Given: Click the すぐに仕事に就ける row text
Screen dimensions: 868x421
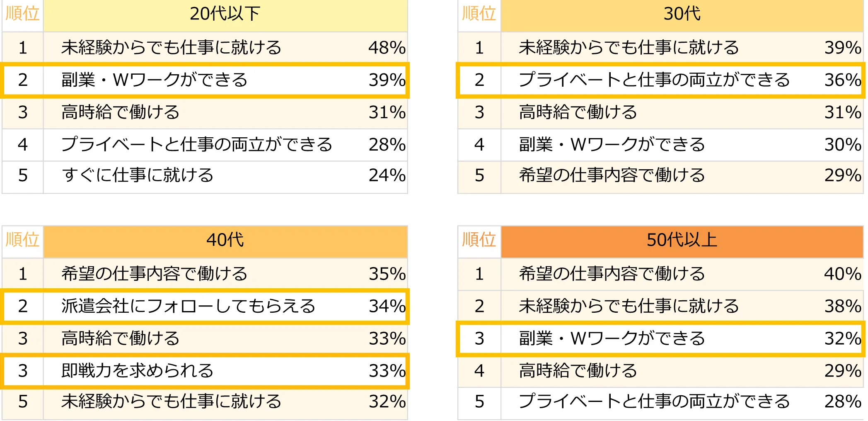Looking at the screenshot, I should pyautogui.click(x=137, y=175).
